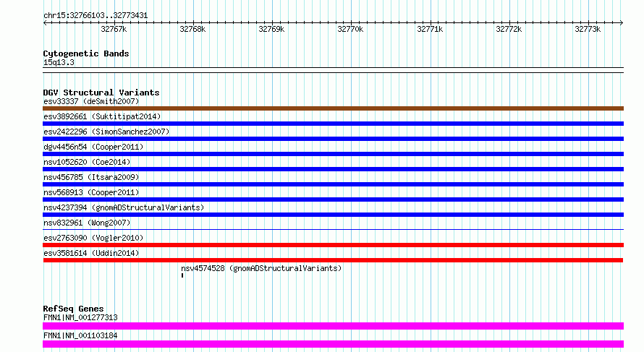This screenshot has height=352, width=644.
Task: Click the 32773k ruler position
Action: tap(588, 29)
